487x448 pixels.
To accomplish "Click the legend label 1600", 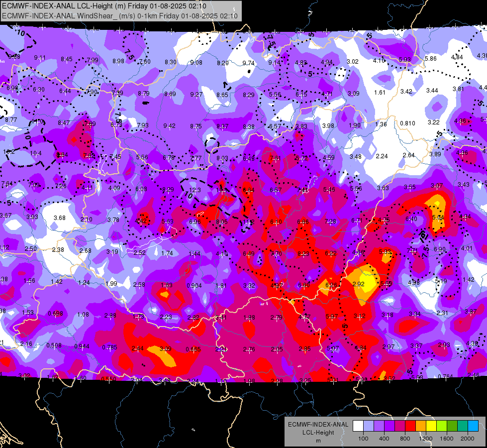I will 446,439.
